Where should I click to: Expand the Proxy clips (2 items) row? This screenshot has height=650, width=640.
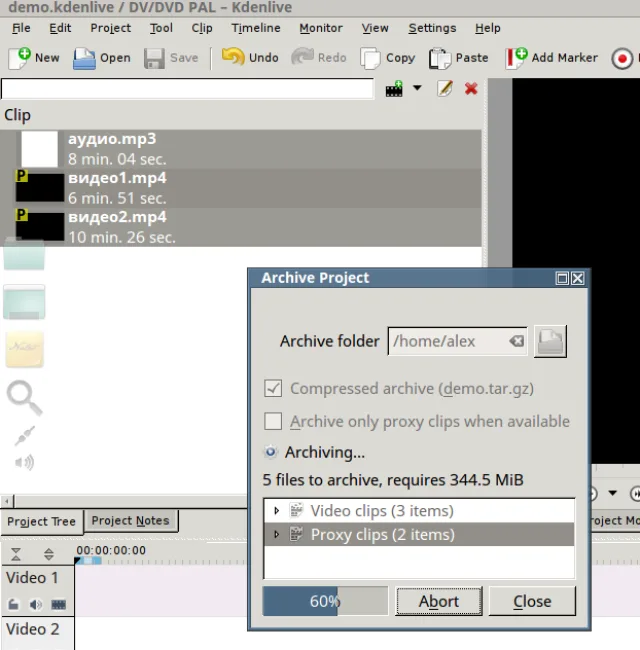coord(276,534)
